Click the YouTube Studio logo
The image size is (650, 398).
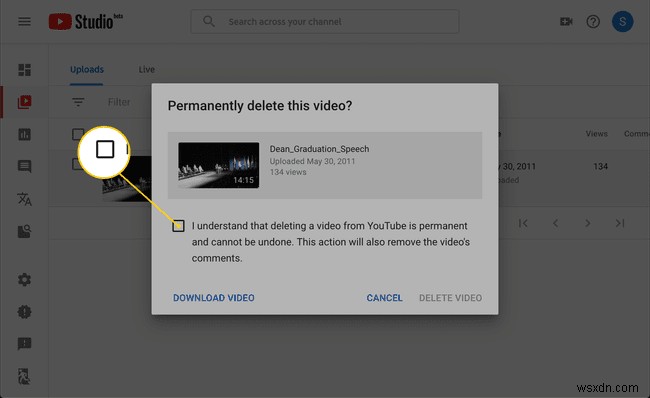[85, 22]
